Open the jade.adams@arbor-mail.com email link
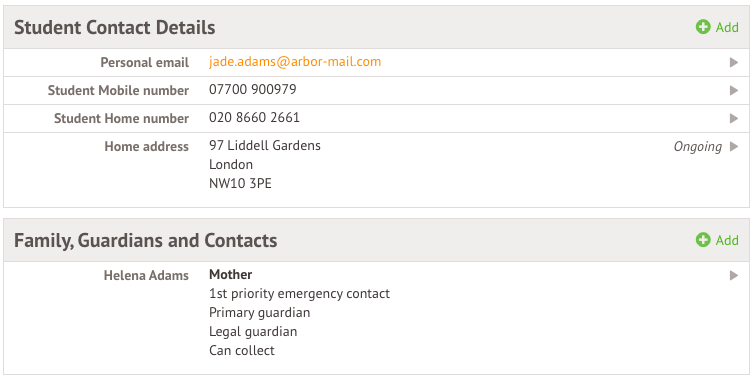This screenshot has height=380, width=756. coord(295,62)
